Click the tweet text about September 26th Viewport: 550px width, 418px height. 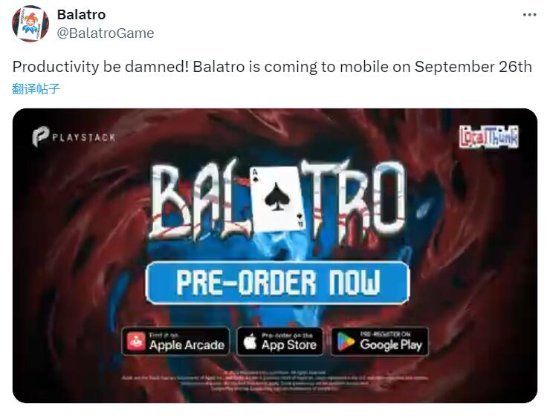point(272,67)
